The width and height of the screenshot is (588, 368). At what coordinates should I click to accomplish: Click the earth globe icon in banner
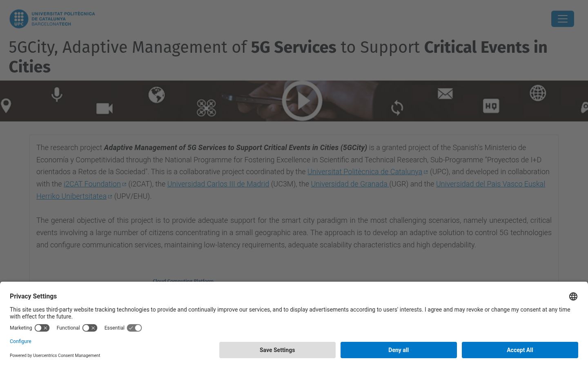156,95
